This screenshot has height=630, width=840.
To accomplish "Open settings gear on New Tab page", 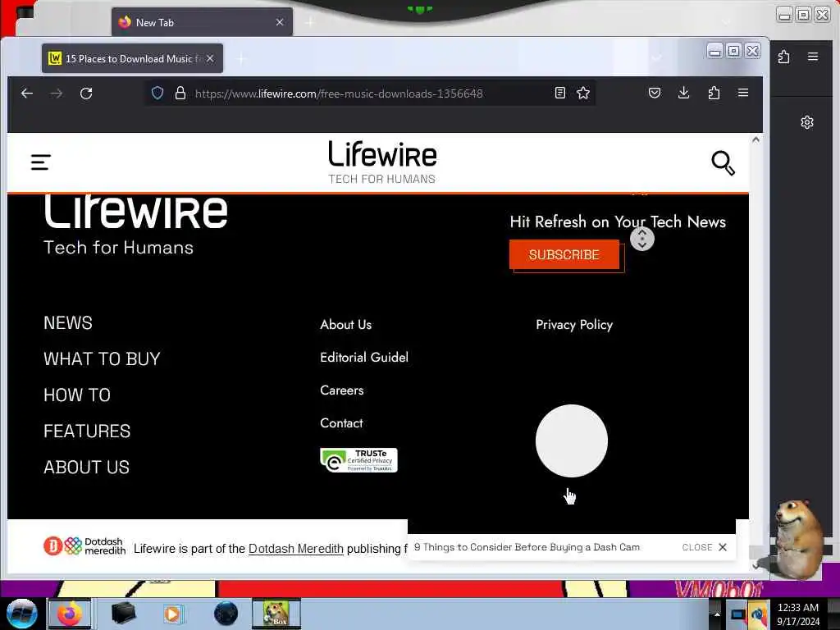I will [807, 122].
